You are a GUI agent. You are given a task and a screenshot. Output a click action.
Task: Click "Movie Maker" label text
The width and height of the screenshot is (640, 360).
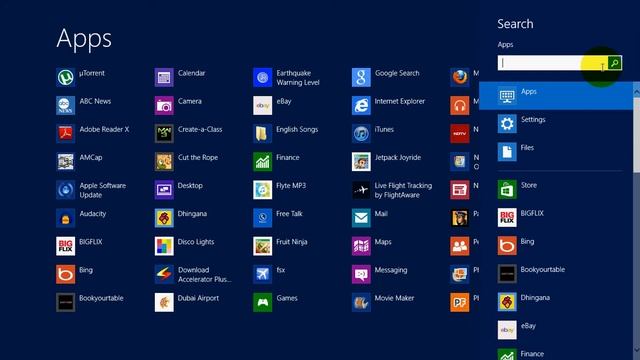(394, 298)
